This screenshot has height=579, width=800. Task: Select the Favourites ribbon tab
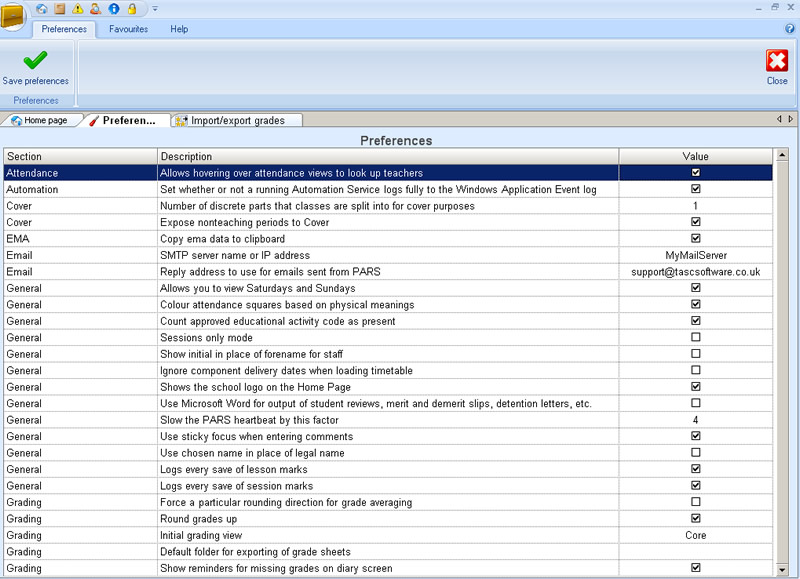pos(129,29)
